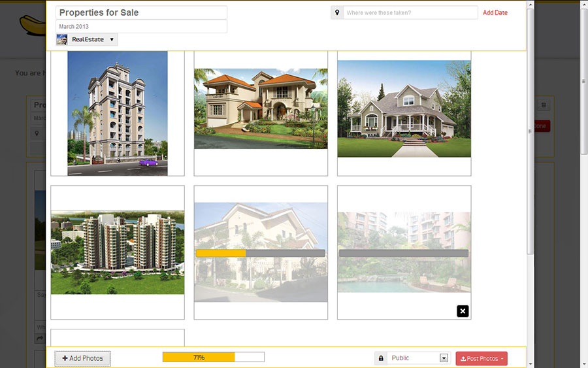This screenshot has height=368, width=588.
Task: Click the RealEstate profile avatar icon
Action: (62, 39)
